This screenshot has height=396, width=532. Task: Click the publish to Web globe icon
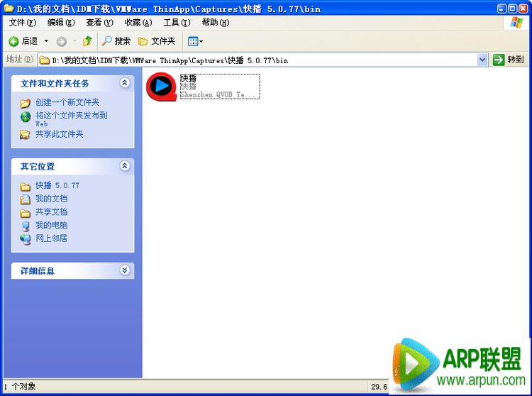(26, 116)
